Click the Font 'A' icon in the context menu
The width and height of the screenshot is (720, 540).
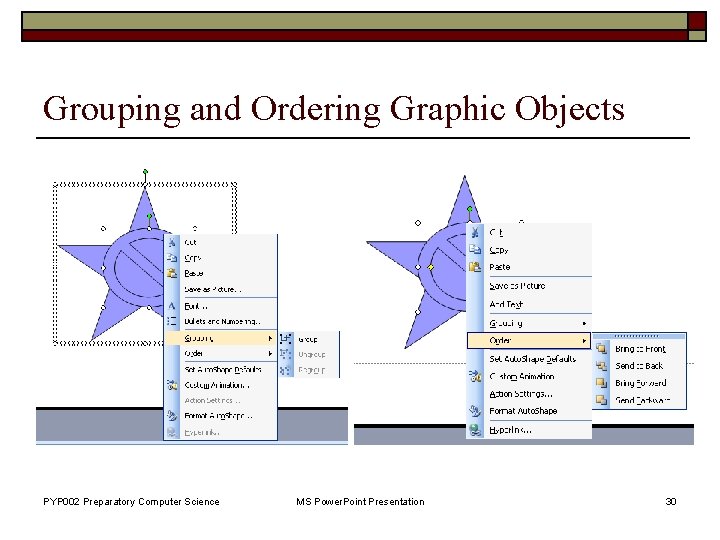tap(172, 306)
